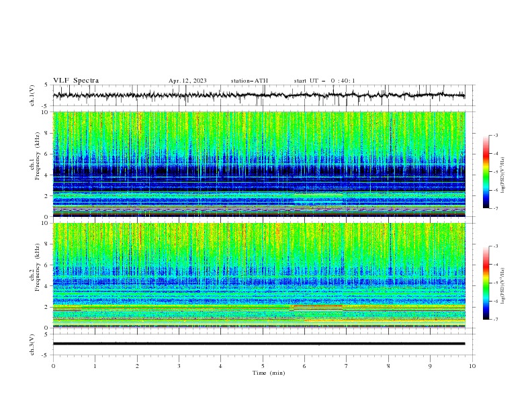Click time axis tick label "1"
The image size is (532, 411).
click(95, 366)
